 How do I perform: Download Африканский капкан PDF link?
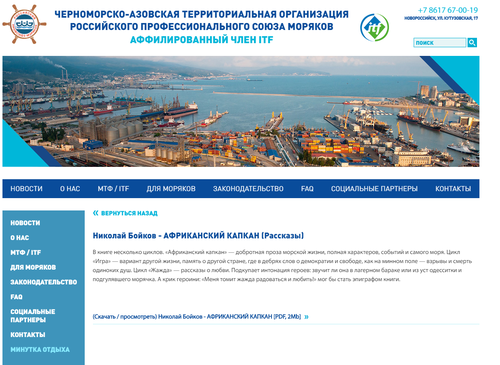click(x=197, y=317)
